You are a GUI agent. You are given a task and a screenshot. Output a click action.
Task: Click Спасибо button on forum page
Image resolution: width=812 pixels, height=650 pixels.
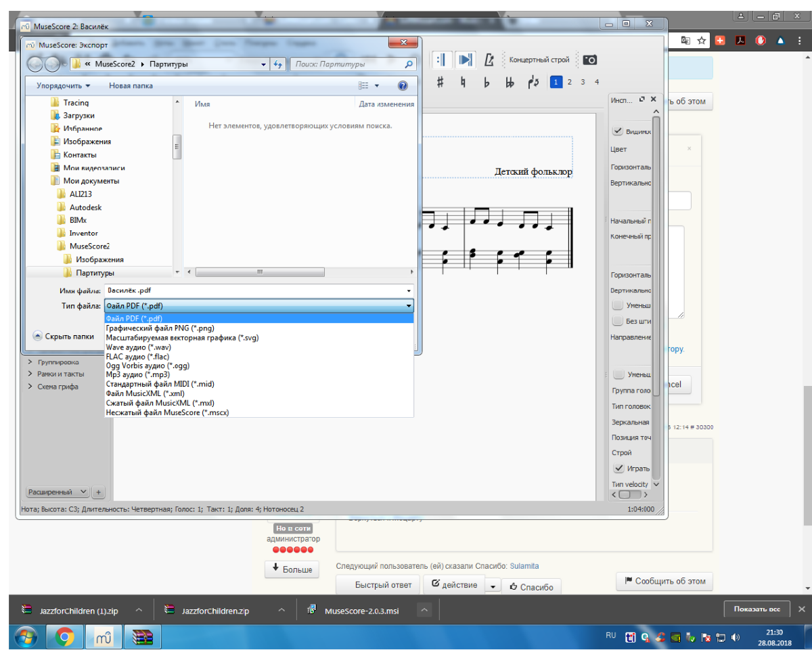coord(531,587)
